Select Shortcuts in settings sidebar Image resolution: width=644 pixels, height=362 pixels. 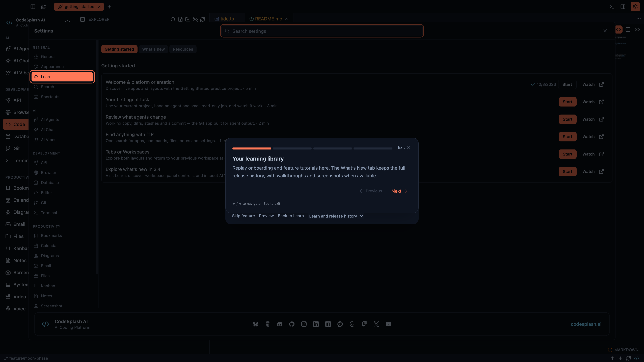[62, 97]
